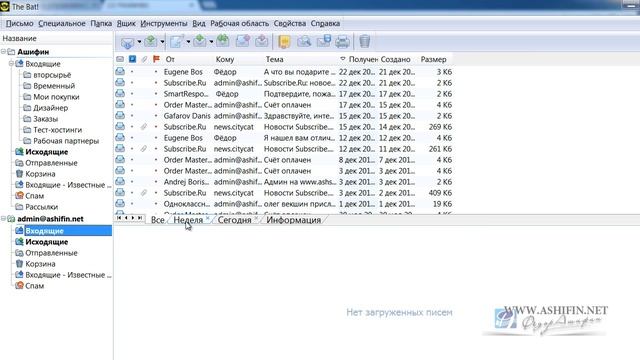Close the Неделя tab with its x
The height and width of the screenshot is (360, 640).
tap(207, 218)
